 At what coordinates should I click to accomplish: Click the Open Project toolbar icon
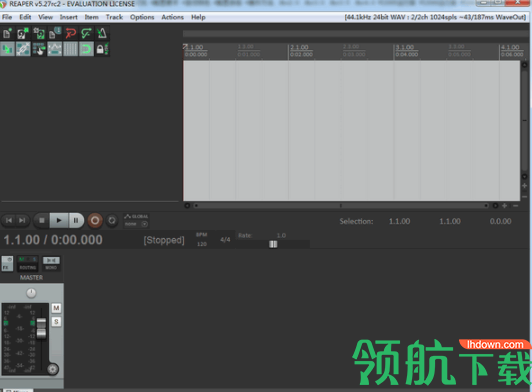[x=23, y=33]
